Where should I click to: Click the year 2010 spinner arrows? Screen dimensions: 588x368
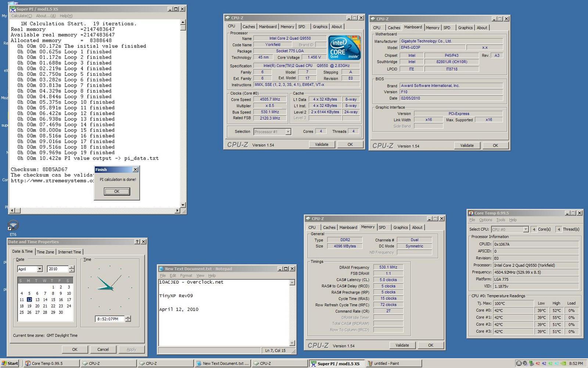[72, 269]
